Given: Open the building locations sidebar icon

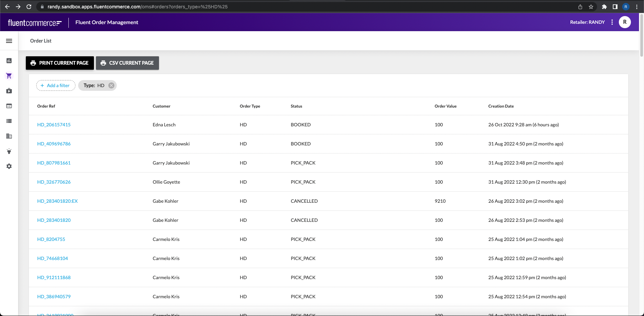Looking at the screenshot, I should point(9,136).
